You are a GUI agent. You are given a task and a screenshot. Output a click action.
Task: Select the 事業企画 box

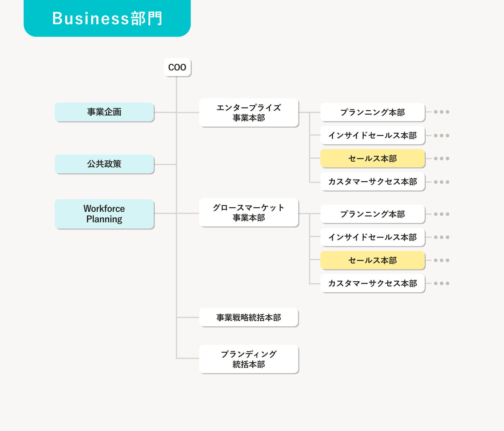[x=104, y=112]
